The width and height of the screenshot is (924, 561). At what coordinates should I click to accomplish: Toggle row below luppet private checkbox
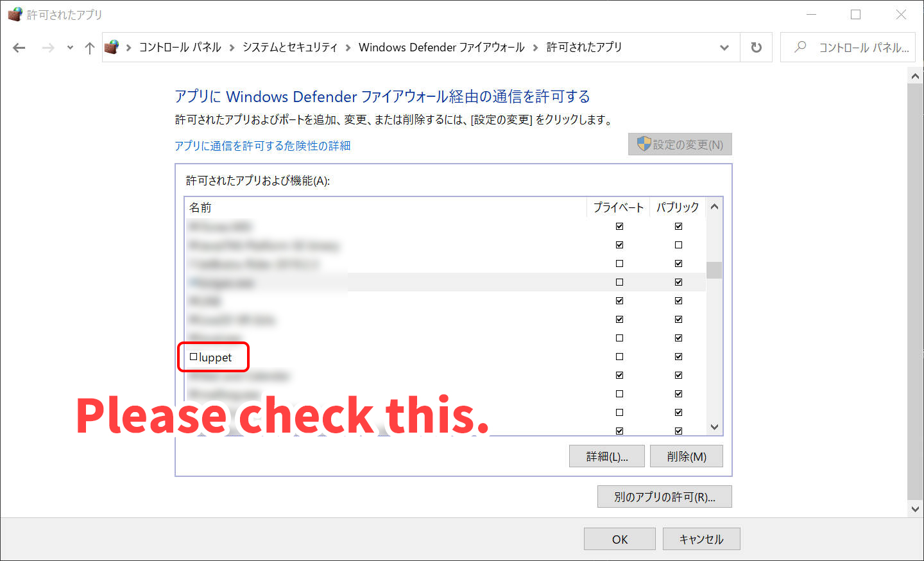coord(619,375)
